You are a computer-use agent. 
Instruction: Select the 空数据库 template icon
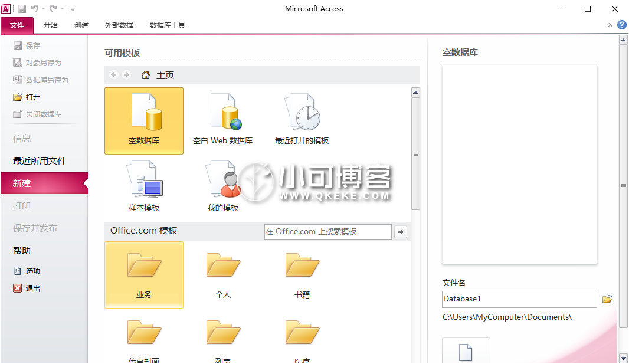[144, 121]
